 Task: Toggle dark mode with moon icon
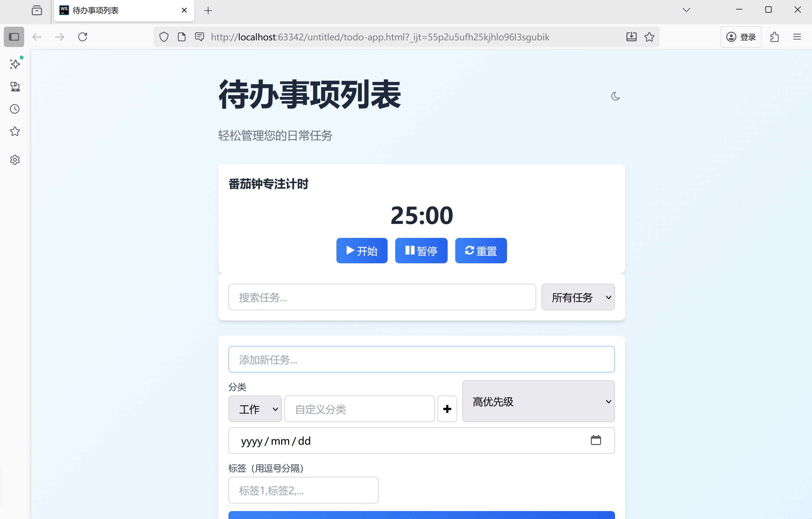click(x=615, y=97)
